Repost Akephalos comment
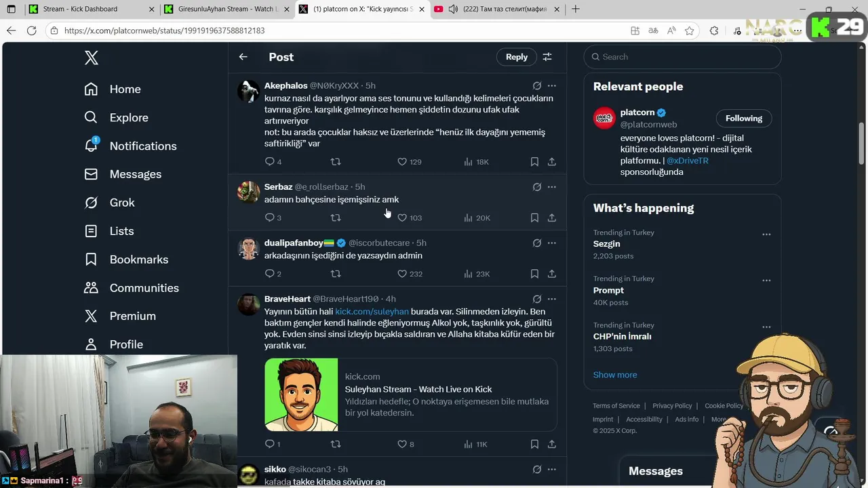Screen dimensions: 868x488 (336, 162)
